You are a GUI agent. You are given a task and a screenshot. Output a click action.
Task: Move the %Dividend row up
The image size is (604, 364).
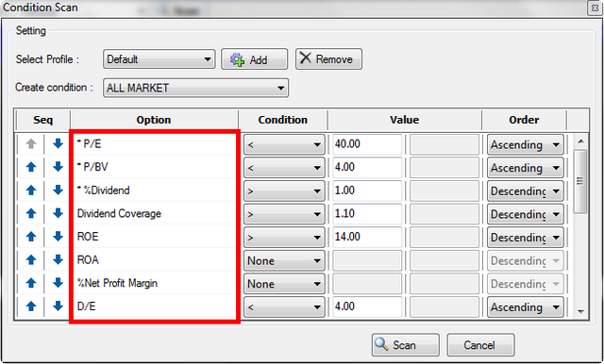coord(31,190)
